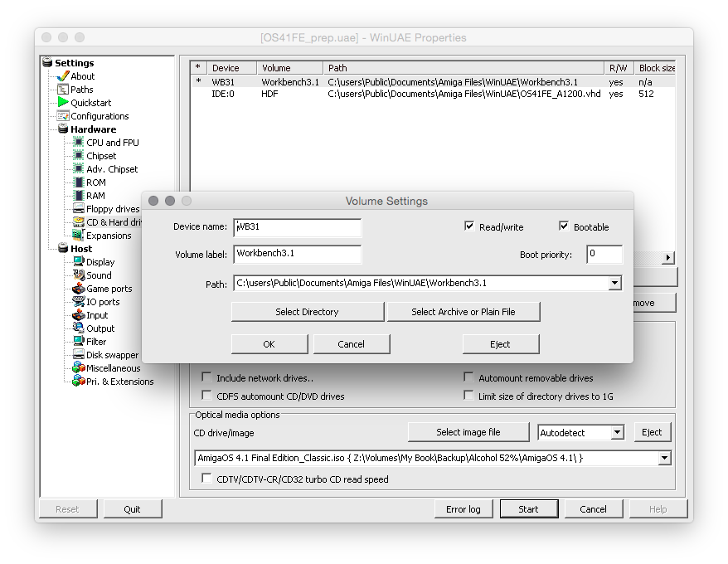Select the Hardware tree label
This screenshot has height=564, width=728.
94,129
